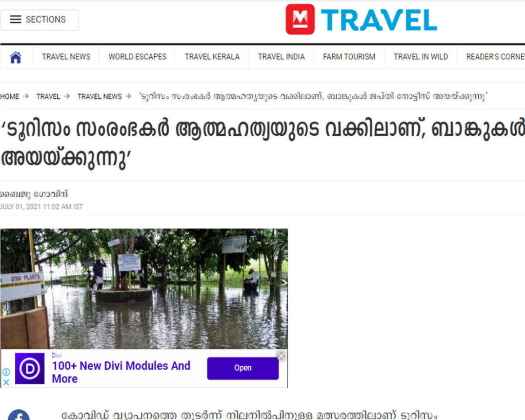This screenshot has height=420, width=525.
Task: Open the Travel News tab
Action: point(66,57)
